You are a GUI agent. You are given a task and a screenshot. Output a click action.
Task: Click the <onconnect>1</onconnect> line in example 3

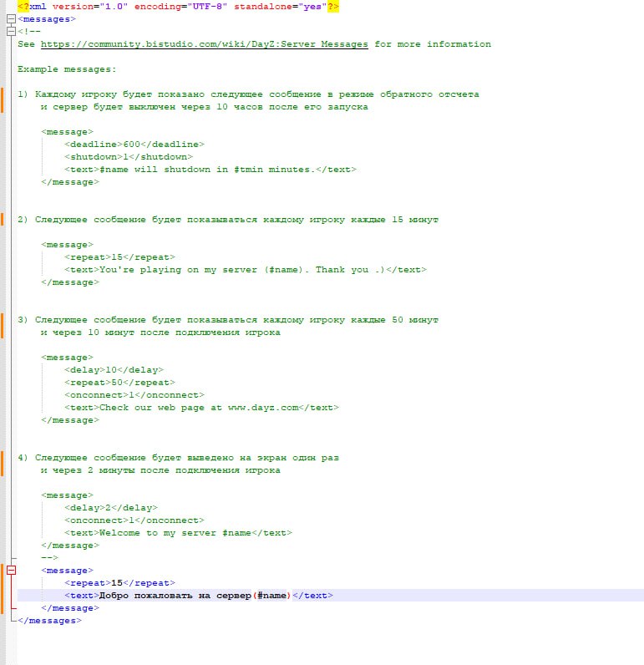pyautogui.click(x=134, y=395)
